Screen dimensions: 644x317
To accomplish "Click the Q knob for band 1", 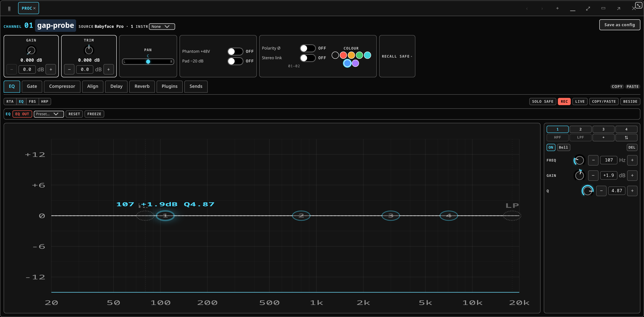I will (x=587, y=191).
